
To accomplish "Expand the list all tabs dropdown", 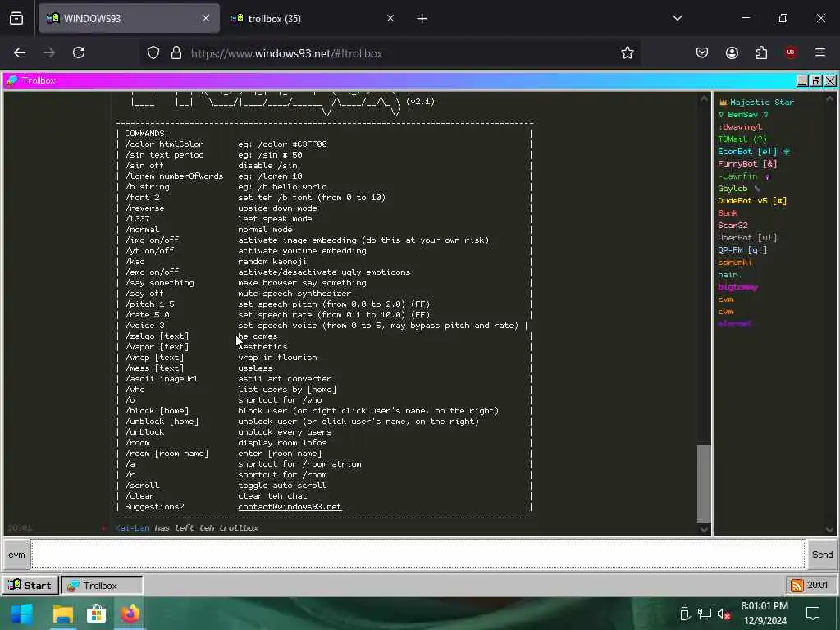I will 677,18.
